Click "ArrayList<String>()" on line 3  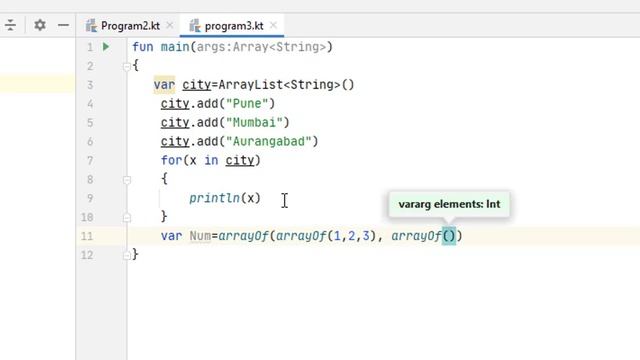[286, 84]
